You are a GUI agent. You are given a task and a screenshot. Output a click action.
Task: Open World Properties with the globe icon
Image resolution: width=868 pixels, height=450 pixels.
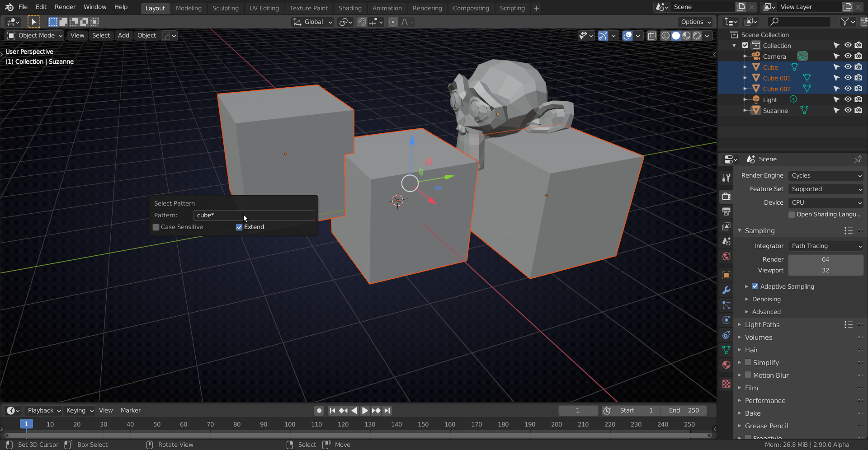(726, 256)
